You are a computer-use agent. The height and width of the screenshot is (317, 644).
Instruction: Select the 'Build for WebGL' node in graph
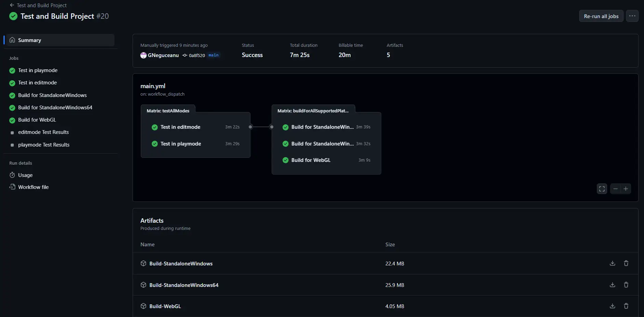click(311, 160)
